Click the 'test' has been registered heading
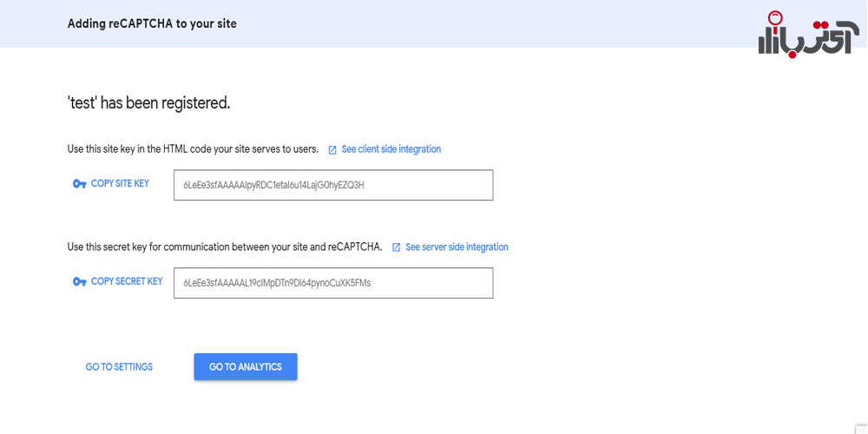This screenshot has height=434, width=868. (x=148, y=103)
